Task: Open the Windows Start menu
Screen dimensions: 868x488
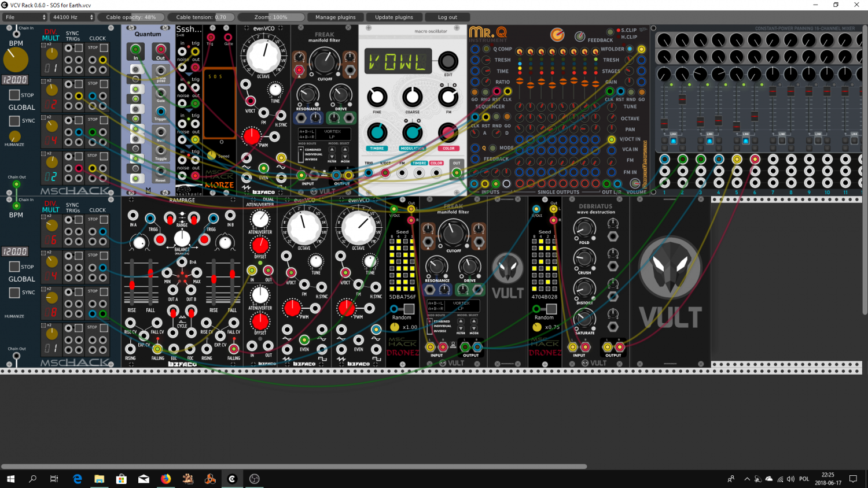Action: pyautogui.click(x=10, y=479)
